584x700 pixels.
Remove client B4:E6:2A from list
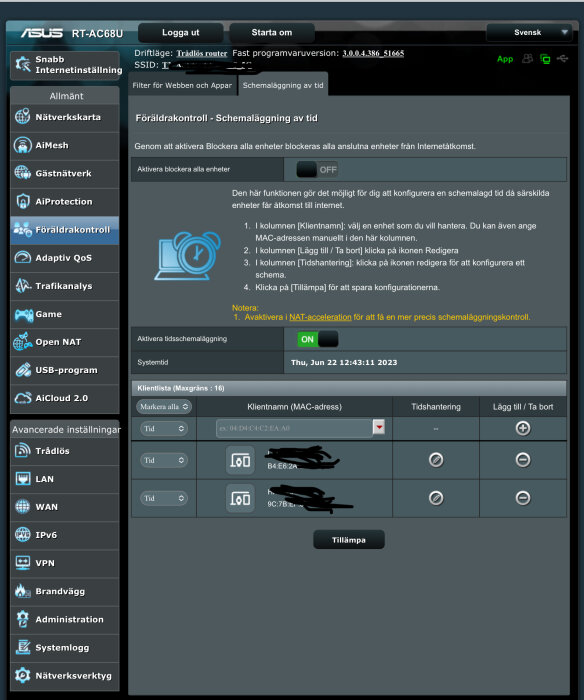523,460
